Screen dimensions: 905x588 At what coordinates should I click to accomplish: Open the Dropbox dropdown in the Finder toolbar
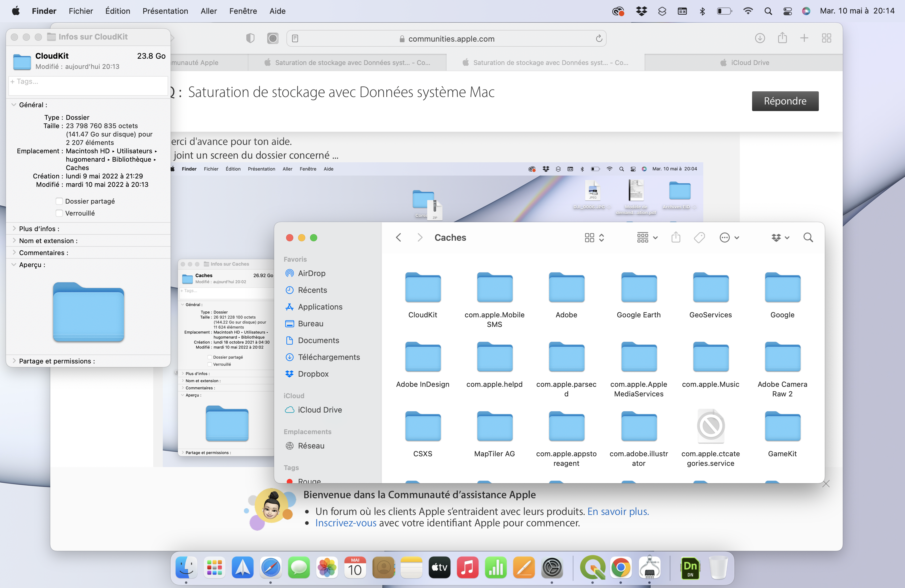pyautogui.click(x=780, y=238)
